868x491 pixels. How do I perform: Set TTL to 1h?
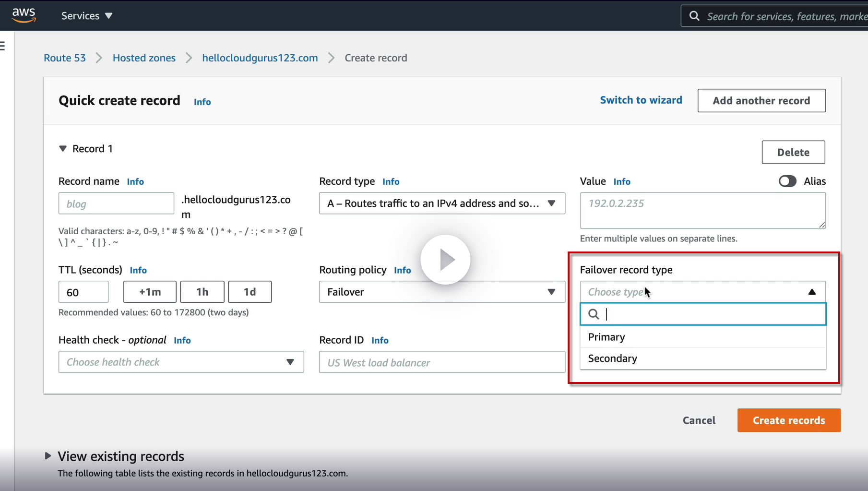point(202,292)
